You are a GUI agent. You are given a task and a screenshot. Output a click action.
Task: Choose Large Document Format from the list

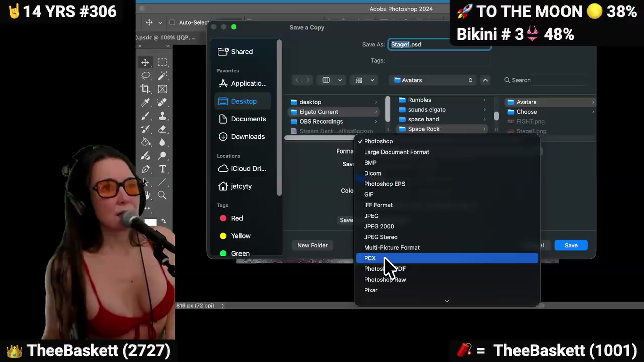tap(447, 152)
